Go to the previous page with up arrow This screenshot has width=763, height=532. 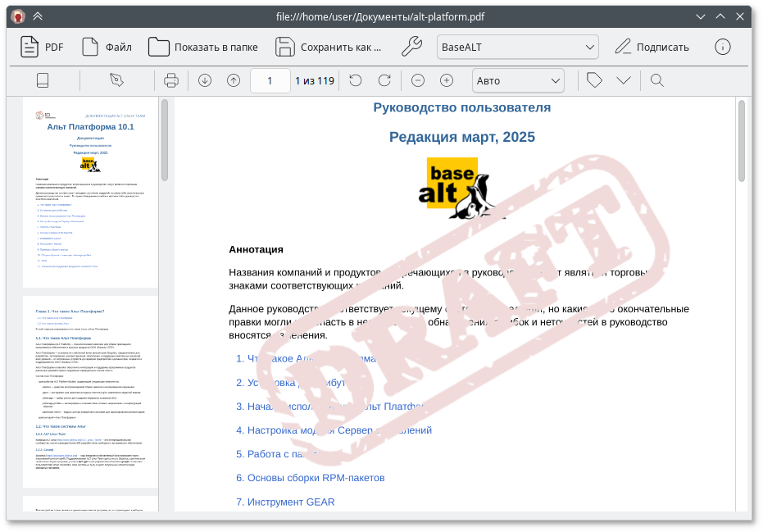coord(234,80)
